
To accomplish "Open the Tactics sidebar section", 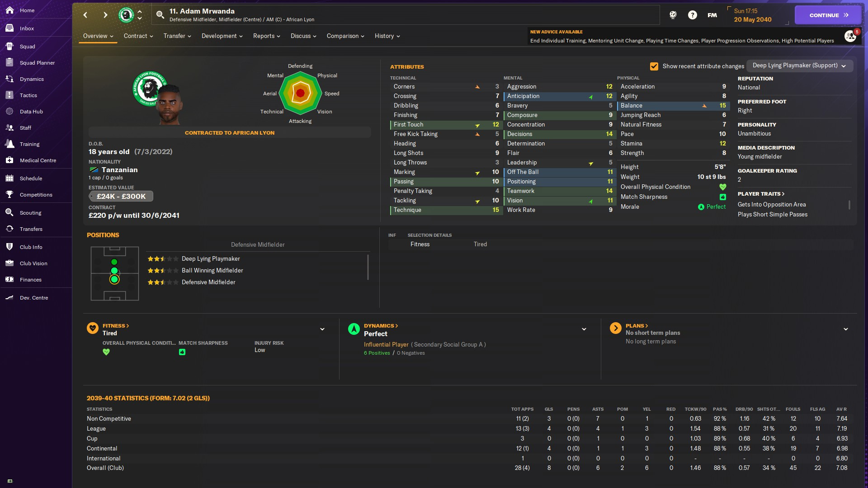I will [28, 95].
